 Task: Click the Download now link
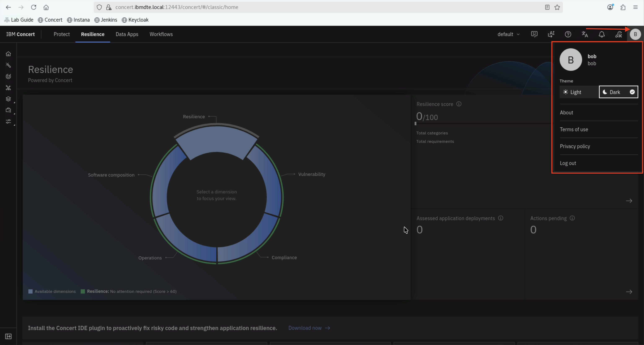click(x=309, y=328)
